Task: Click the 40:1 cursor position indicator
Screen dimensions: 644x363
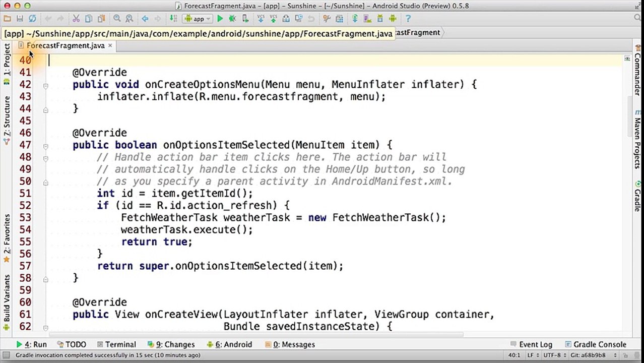Action: pyautogui.click(x=514, y=355)
